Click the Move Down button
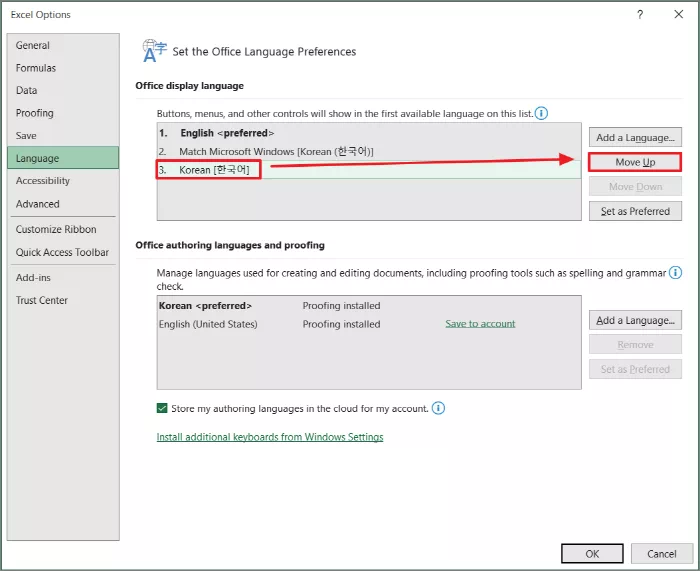Image resolution: width=700 pixels, height=571 pixels. (635, 187)
